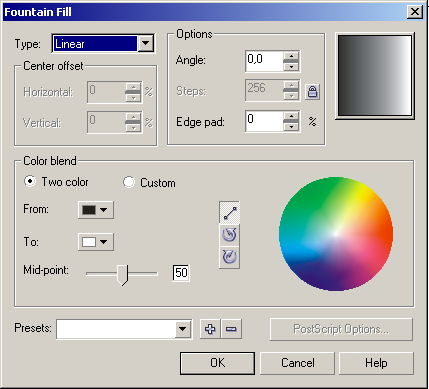Click the OK button
Image resolution: width=429 pixels, height=389 pixels.
[217, 363]
